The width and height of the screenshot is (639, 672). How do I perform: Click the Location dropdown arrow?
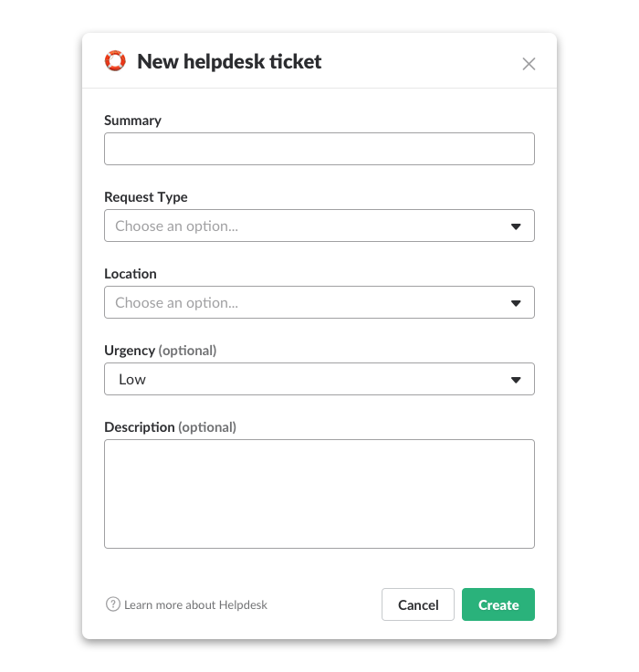(516, 303)
